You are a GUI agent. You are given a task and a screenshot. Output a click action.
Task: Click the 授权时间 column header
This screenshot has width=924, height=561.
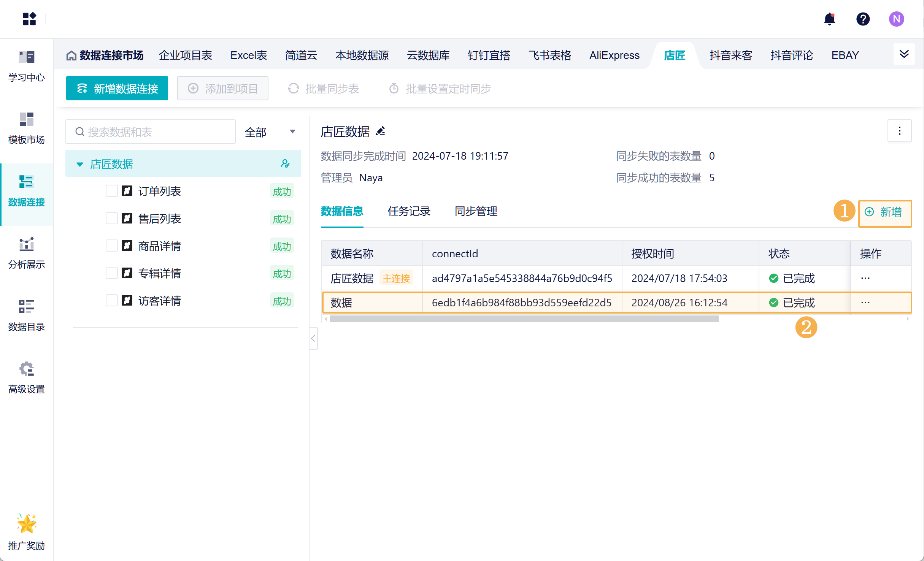(690, 254)
